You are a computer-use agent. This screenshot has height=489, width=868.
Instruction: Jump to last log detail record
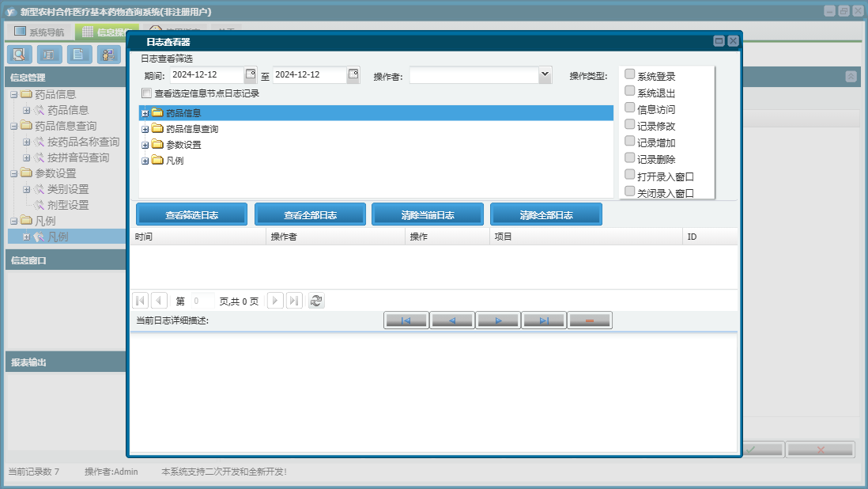click(x=544, y=320)
